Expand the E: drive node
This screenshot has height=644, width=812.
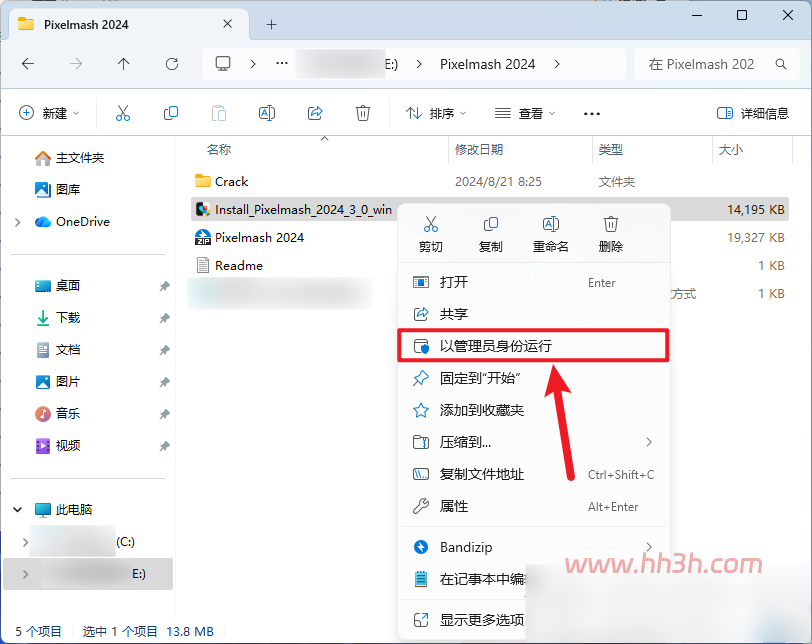25,574
